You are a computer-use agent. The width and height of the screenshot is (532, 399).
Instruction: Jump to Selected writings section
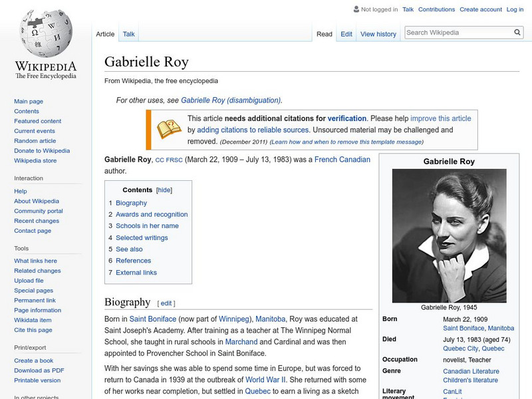coord(142,237)
